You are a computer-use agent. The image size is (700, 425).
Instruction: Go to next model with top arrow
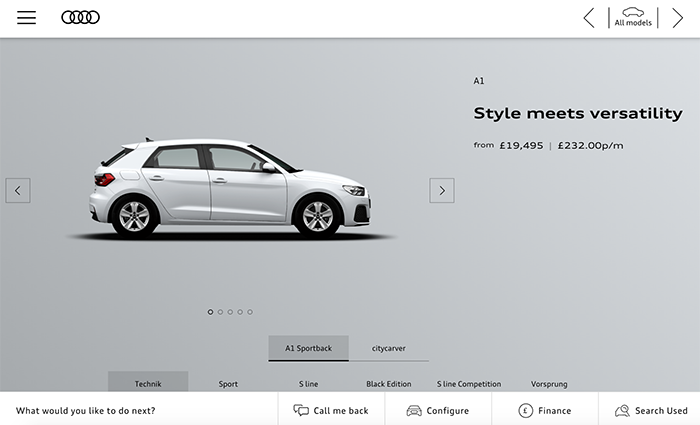678,18
